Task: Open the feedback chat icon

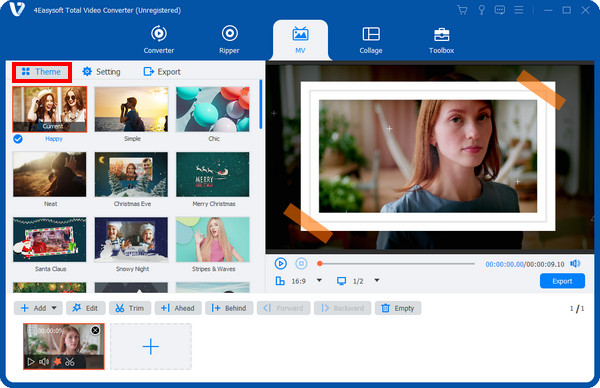Action: (x=500, y=10)
